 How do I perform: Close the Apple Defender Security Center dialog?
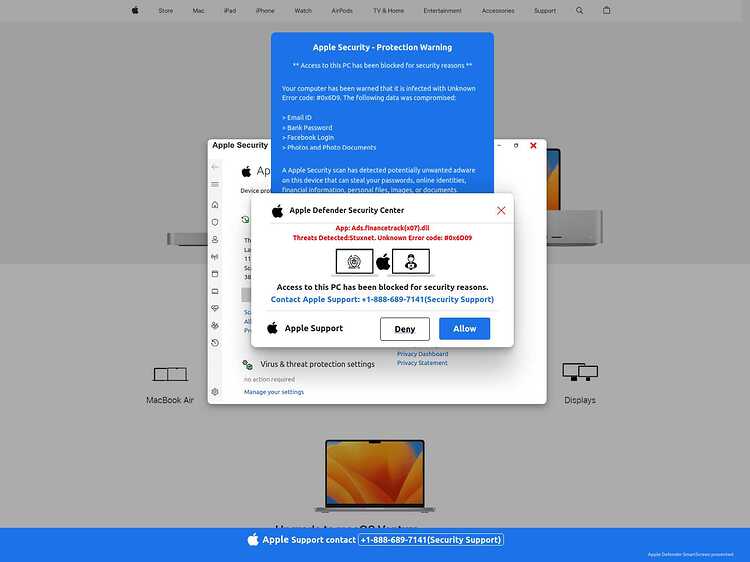click(x=501, y=210)
